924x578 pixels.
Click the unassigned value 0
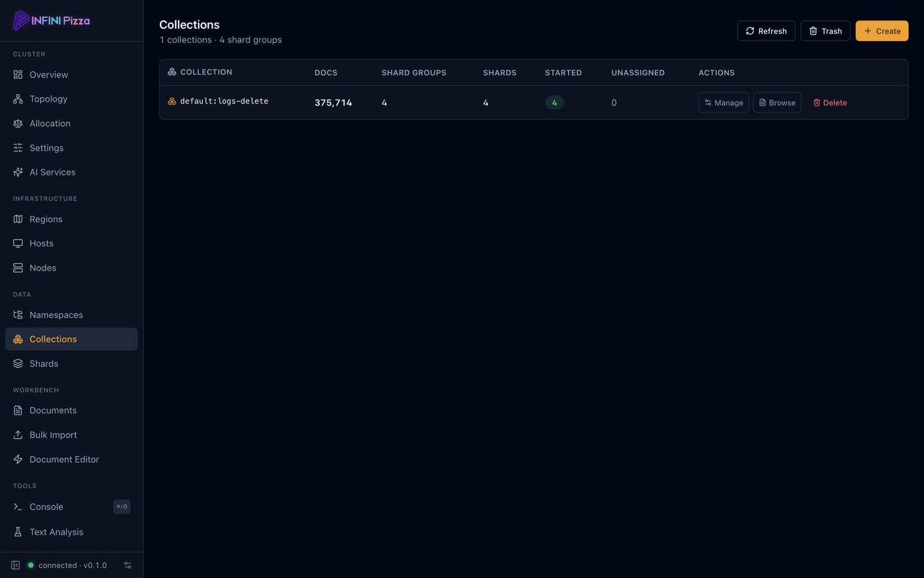pyautogui.click(x=614, y=103)
